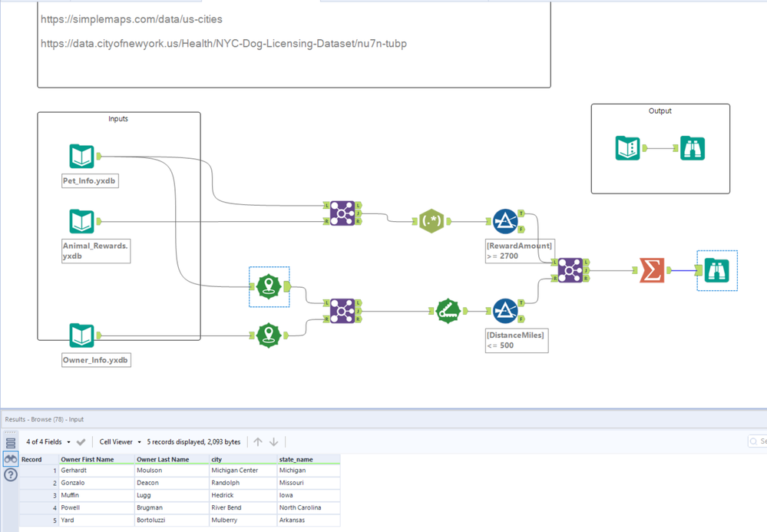This screenshot has height=532, width=767.
Task: Click the Animal_Rewards.yxdb annotation label
Action: click(x=96, y=251)
